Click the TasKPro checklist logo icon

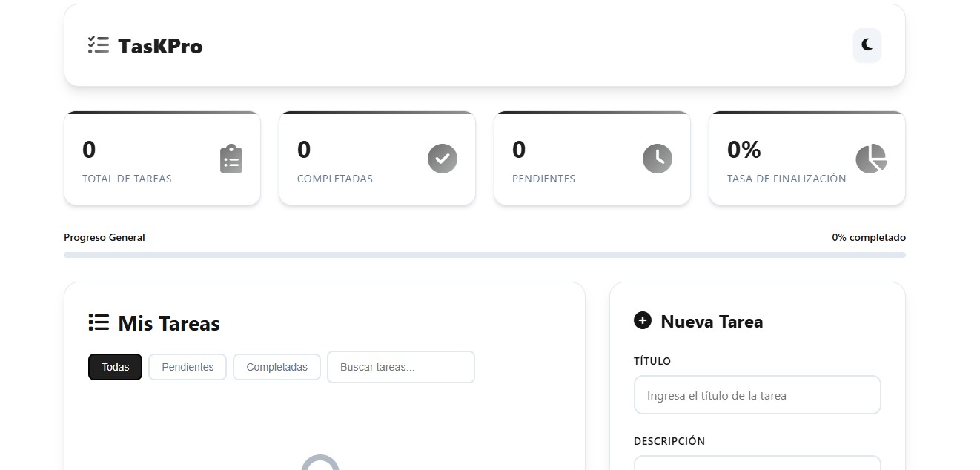[x=99, y=45]
